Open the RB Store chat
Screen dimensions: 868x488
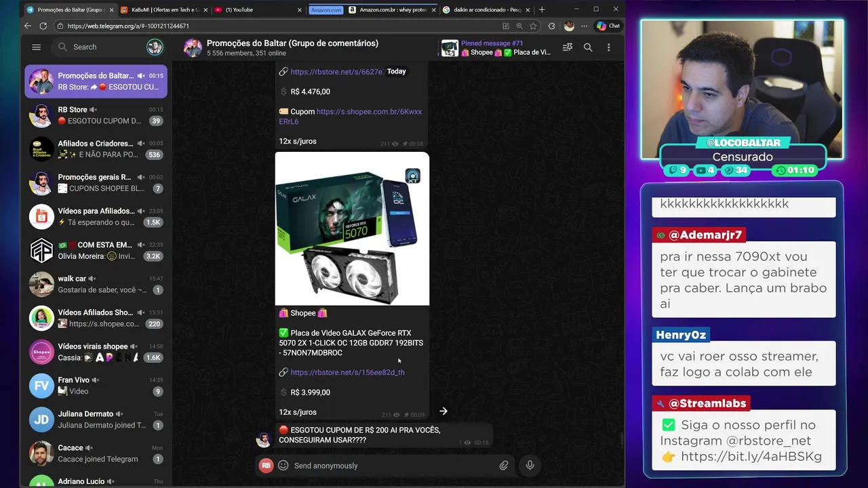point(96,115)
